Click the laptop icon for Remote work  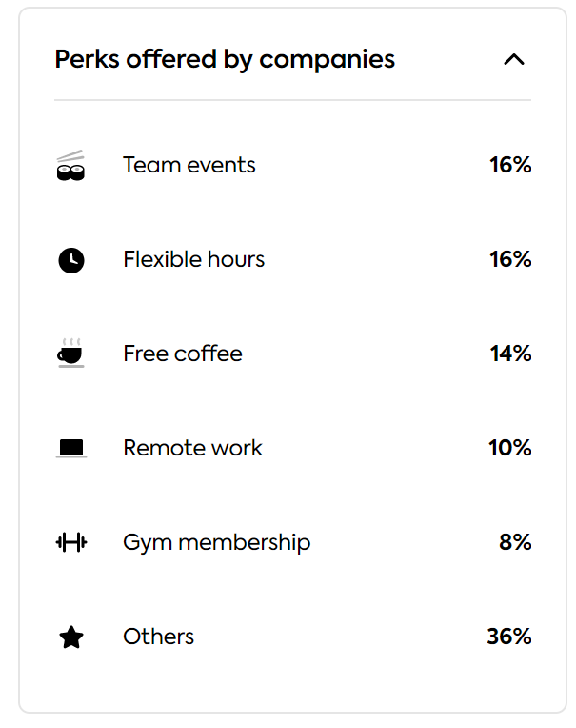[71, 448]
